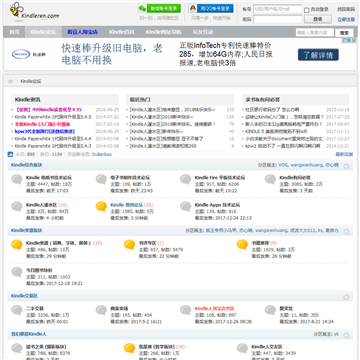The width and height of the screenshot is (360, 360).
Task: Click the bubble icon for 二手交易
Action: point(17,310)
